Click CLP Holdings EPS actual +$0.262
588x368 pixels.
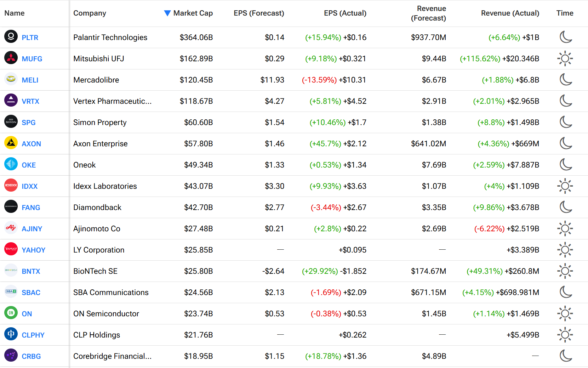(x=353, y=335)
